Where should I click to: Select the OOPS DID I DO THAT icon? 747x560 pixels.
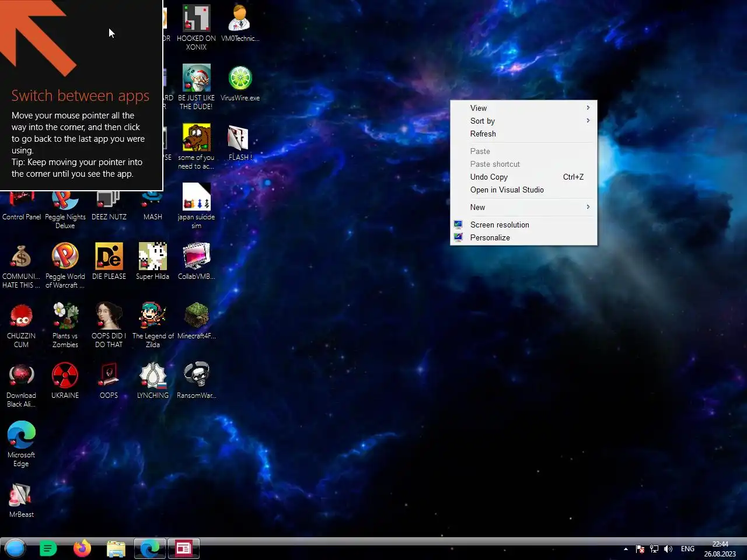[x=109, y=325]
